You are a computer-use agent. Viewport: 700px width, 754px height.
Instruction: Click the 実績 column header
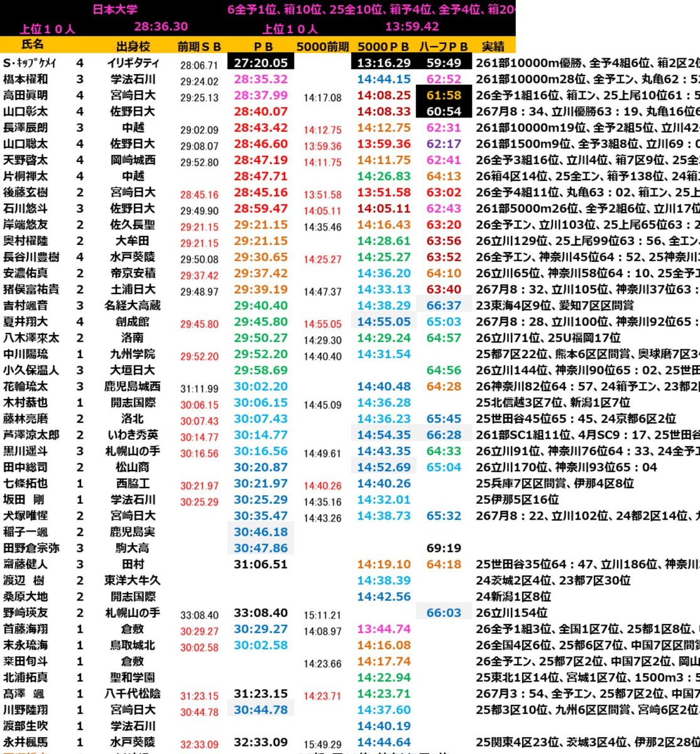point(493,46)
